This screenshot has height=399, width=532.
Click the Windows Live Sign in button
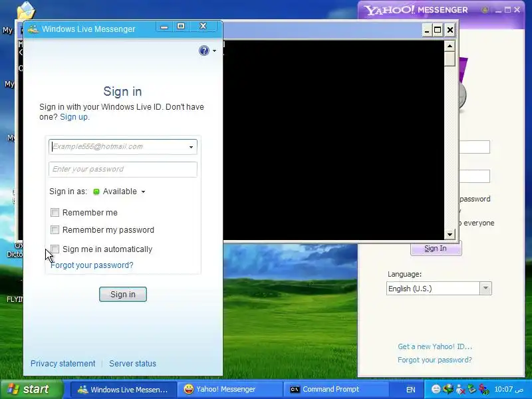click(123, 294)
